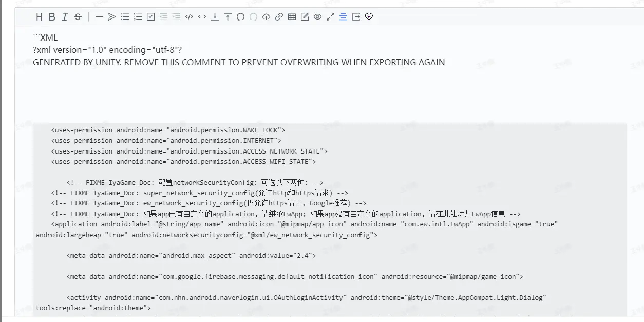Indent the current list item
Viewport: 644px width, 322px height.
[x=176, y=17]
